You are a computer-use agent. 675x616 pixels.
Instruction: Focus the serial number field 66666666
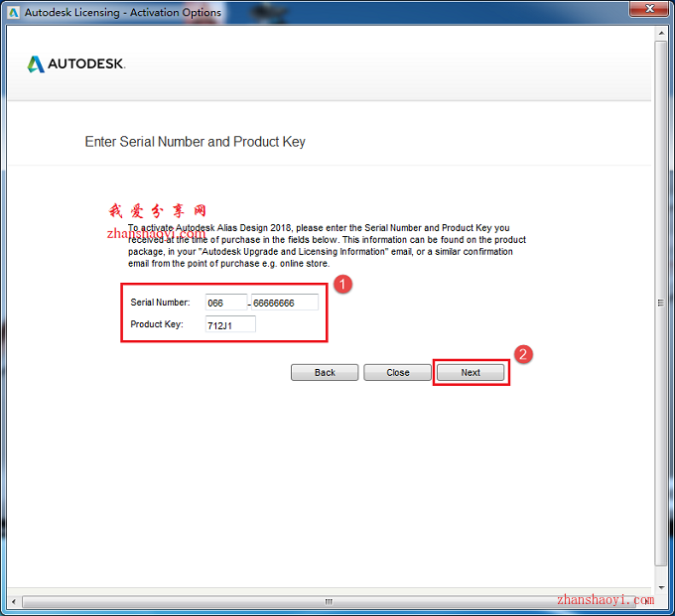pyautogui.click(x=285, y=303)
